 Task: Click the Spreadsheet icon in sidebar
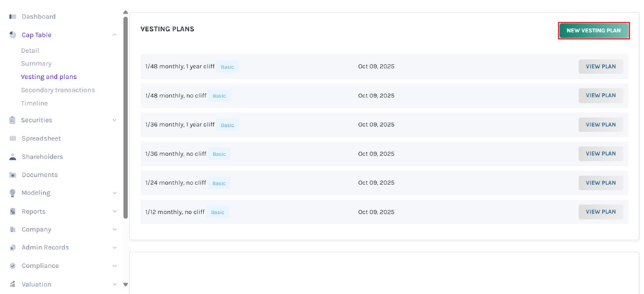tap(12, 138)
